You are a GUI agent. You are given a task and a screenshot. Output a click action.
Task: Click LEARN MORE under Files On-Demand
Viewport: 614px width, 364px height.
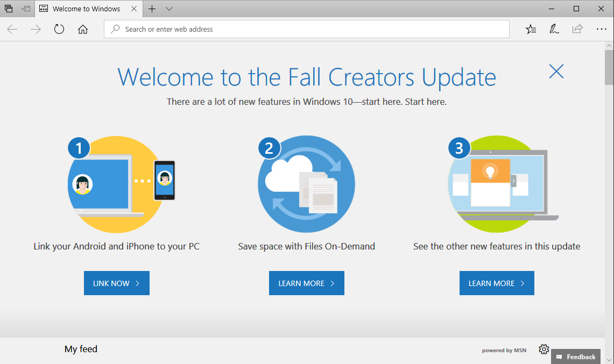click(x=307, y=283)
